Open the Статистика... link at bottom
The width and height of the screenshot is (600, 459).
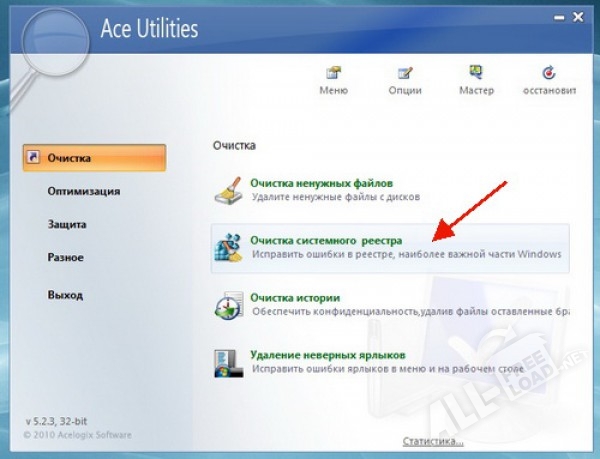pyautogui.click(x=432, y=441)
